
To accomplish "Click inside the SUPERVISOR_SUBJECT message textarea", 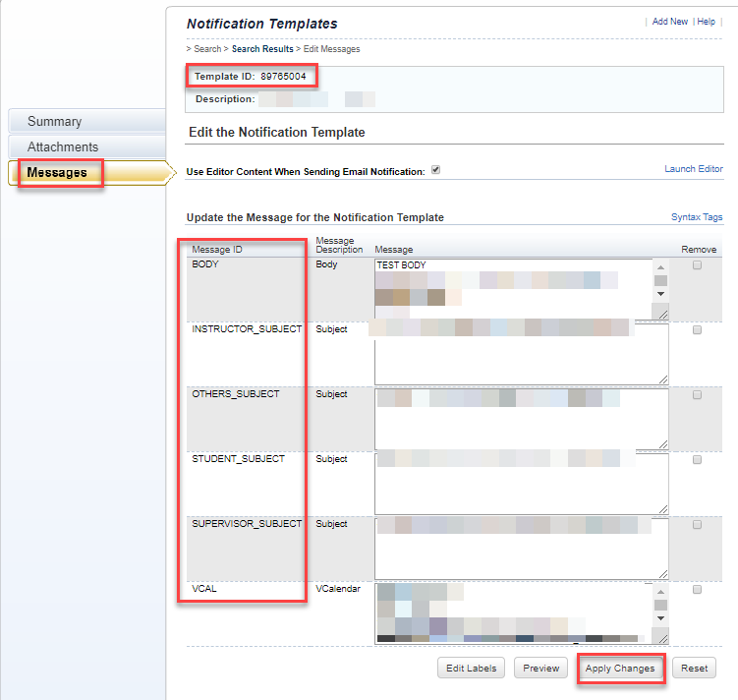I will point(522,549).
